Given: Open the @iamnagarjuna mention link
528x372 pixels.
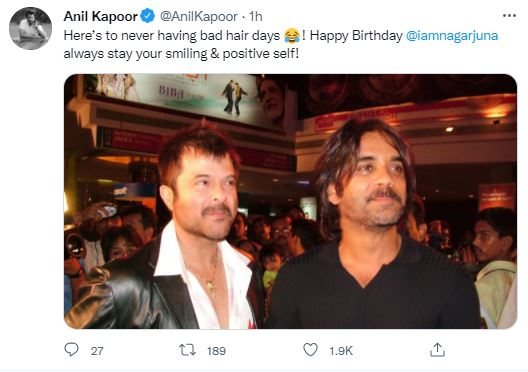Looking at the screenshot, I should point(452,36).
